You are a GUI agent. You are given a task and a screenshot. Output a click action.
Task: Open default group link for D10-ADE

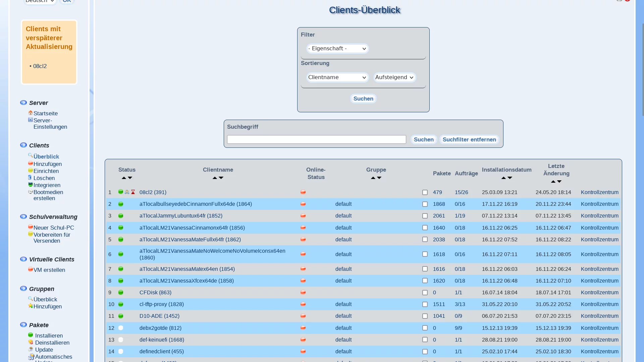(343, 316)
